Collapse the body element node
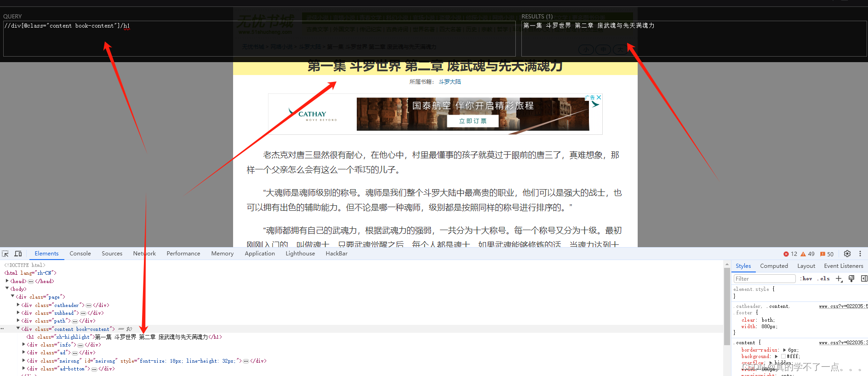Viewport: 868px width, 376px height. (7, 289)
